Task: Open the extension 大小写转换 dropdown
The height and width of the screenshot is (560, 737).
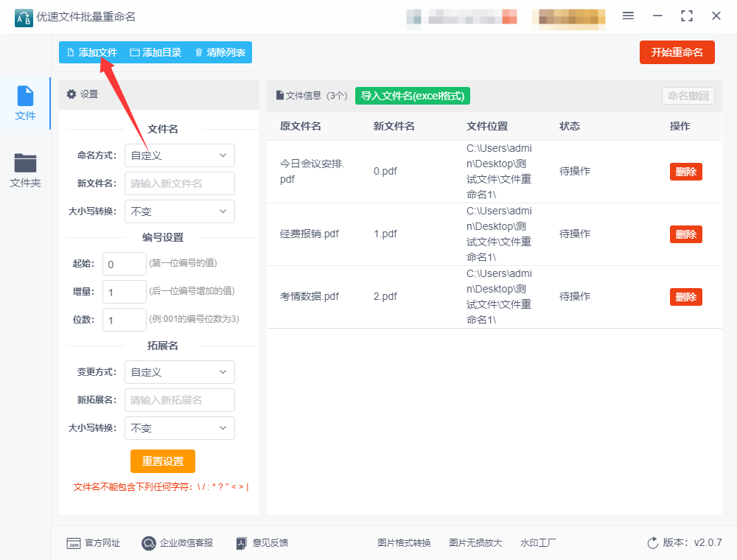Action: pos(180,428)
